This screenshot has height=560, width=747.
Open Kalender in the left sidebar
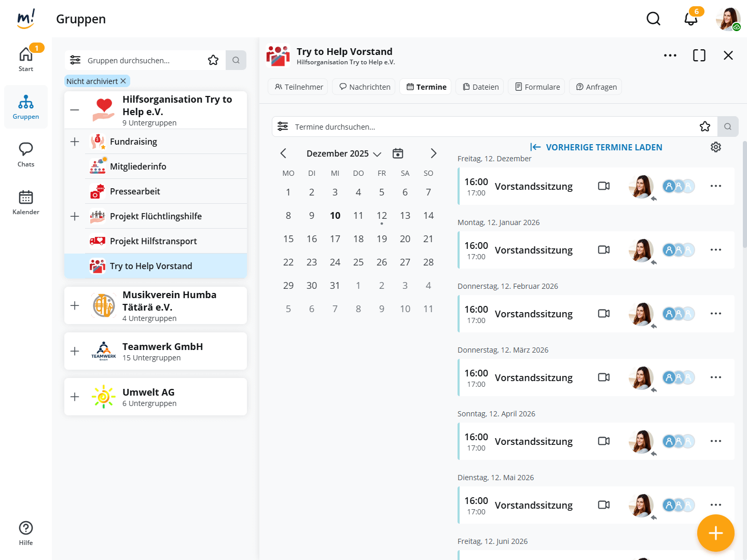tap(26, 202)
